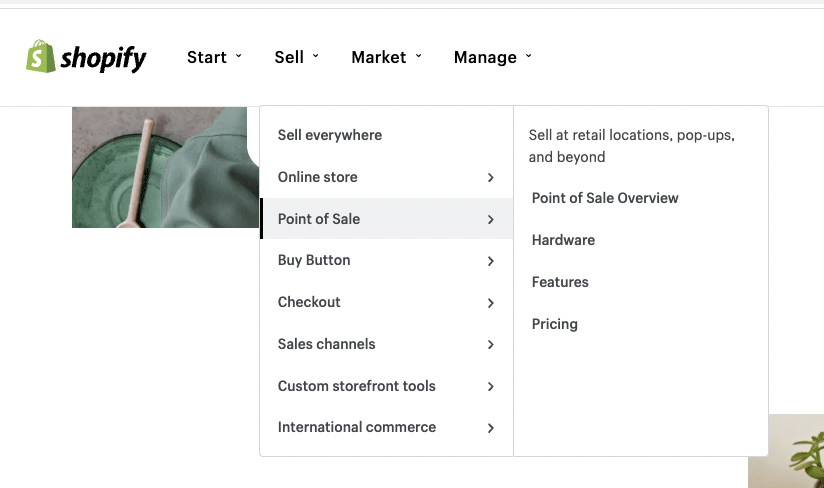The image size is (824, 488).
Task: Expand the Custom storefront tools submenu arrow
Action: [x=490, y=387]
